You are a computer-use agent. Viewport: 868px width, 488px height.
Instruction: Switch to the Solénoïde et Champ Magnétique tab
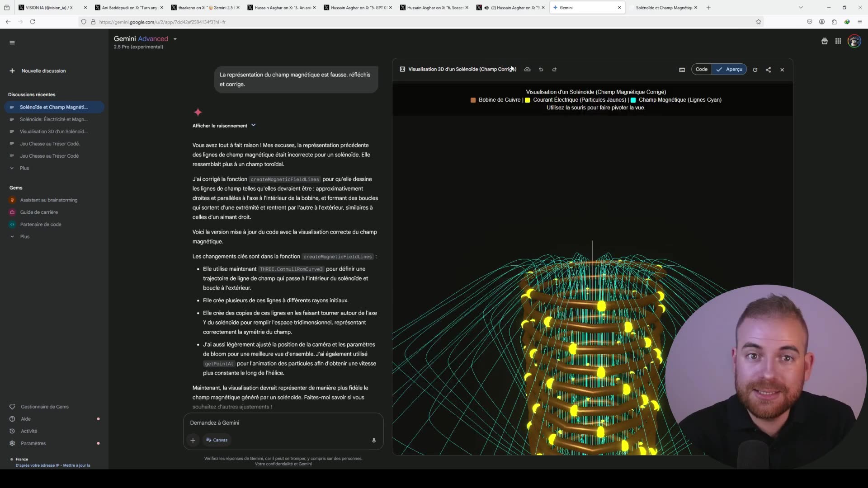pyautogui.click(x=663, y=8)
